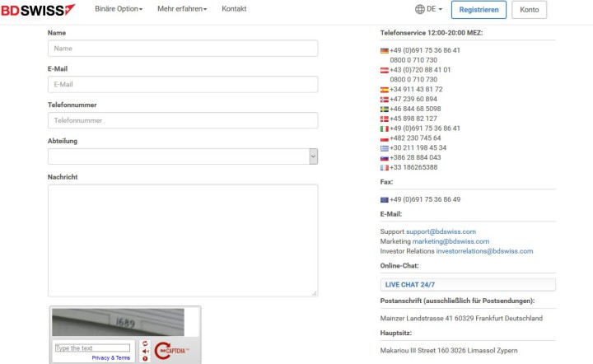Select phone number +482 230 745 64
The image size is (593, 364).
click(415, 138)
